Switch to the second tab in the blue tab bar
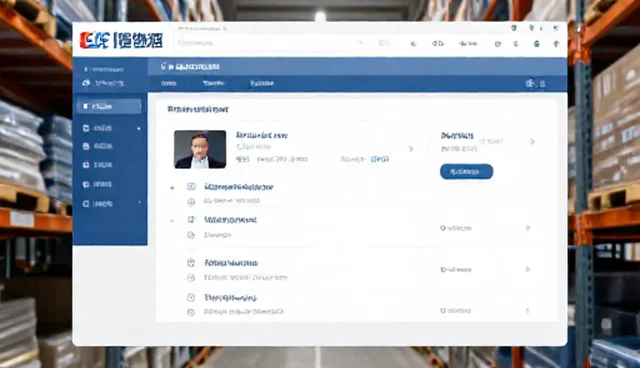The width and height of the screenshot is (640, 368). click(x=213, y=83)
